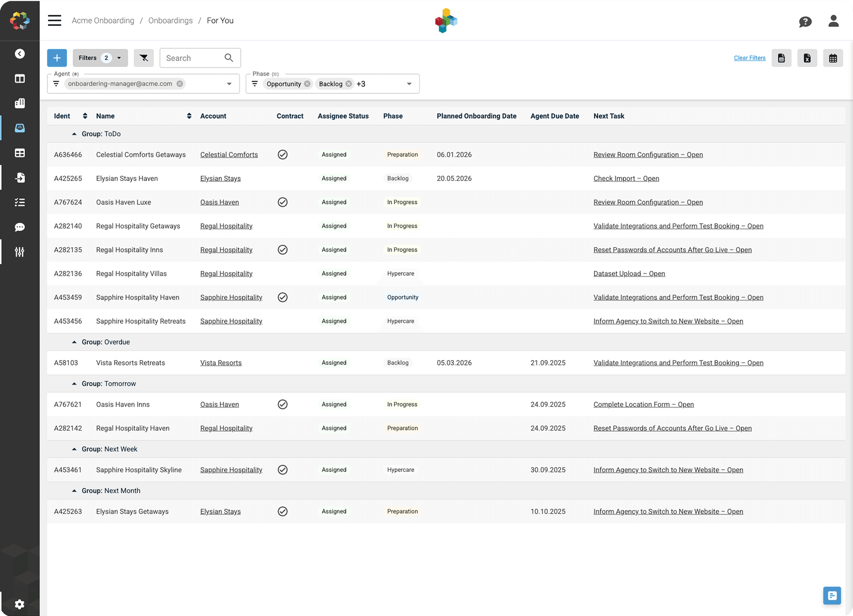Image resolution: width=853 pixels, height=616 pixels.
Task: Open the user profile icon
Action: click(833, 21)
